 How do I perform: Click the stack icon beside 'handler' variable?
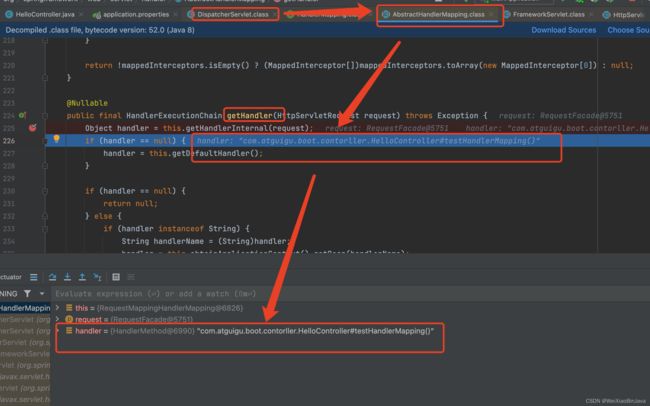tap(69, 331)
